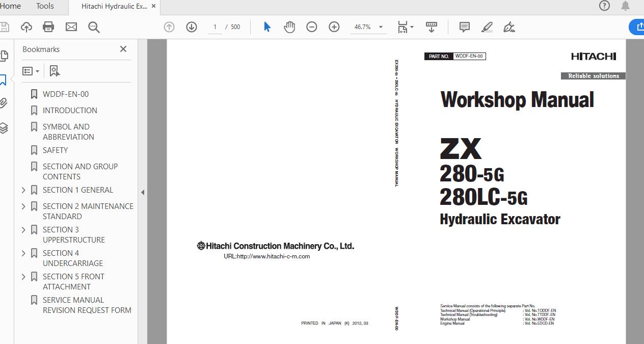644x344 pixels.
Task: Open the Sign document pen tool
Action: click(509, 27)
